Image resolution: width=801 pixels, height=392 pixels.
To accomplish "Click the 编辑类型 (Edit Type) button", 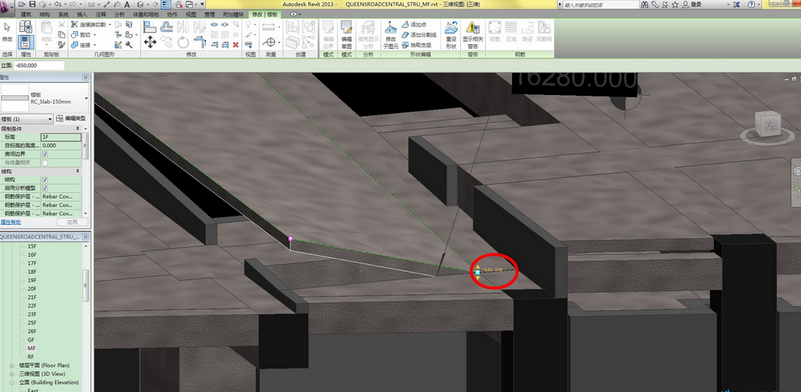I will tap(70, 119).
